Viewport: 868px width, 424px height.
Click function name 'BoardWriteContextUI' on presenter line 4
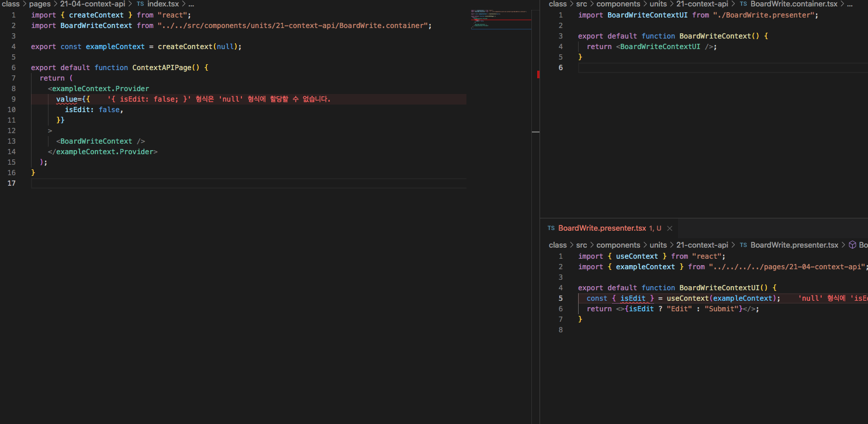pyautogui.click(x=719, y=288)
